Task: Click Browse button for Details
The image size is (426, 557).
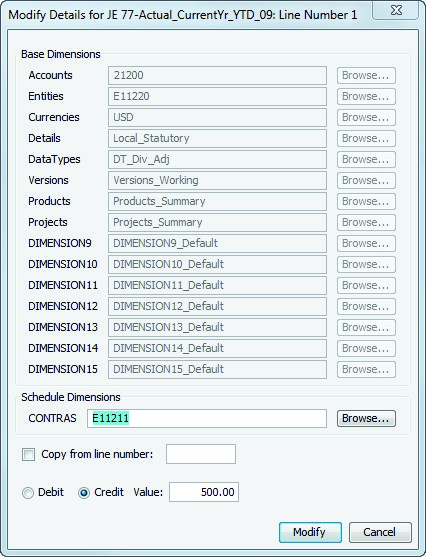Action: (x=366, y=138)
